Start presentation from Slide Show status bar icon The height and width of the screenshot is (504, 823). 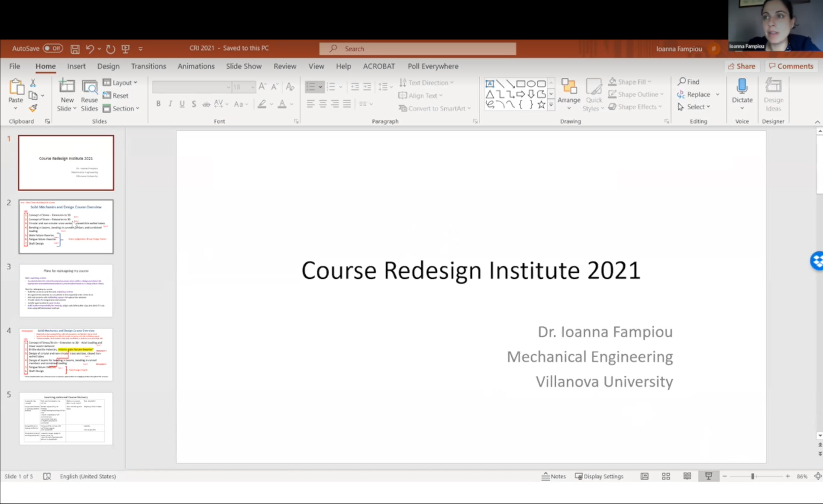[x=708, y=476]
